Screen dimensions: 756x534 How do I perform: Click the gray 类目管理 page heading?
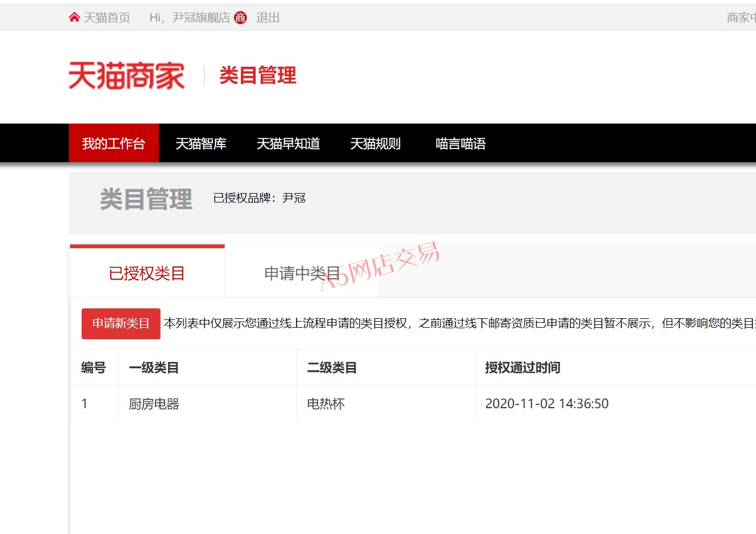[x=146, y=199]
